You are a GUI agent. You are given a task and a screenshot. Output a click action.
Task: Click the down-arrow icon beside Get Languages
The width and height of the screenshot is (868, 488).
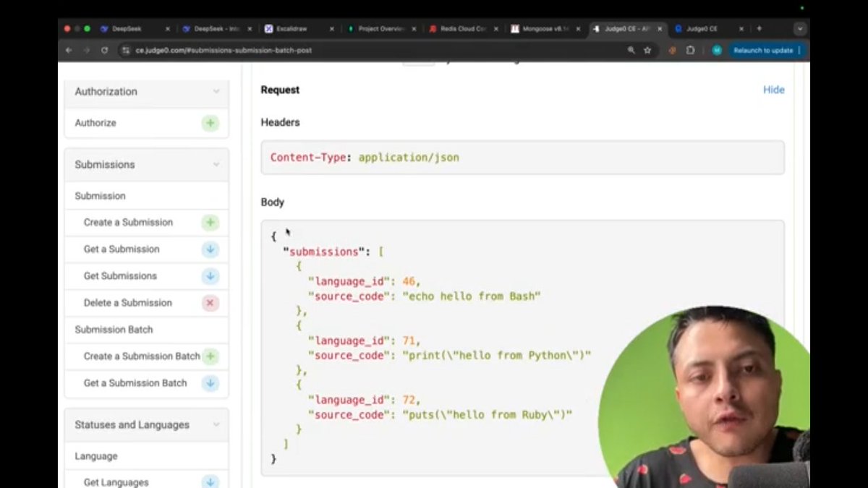coord(210,481)
